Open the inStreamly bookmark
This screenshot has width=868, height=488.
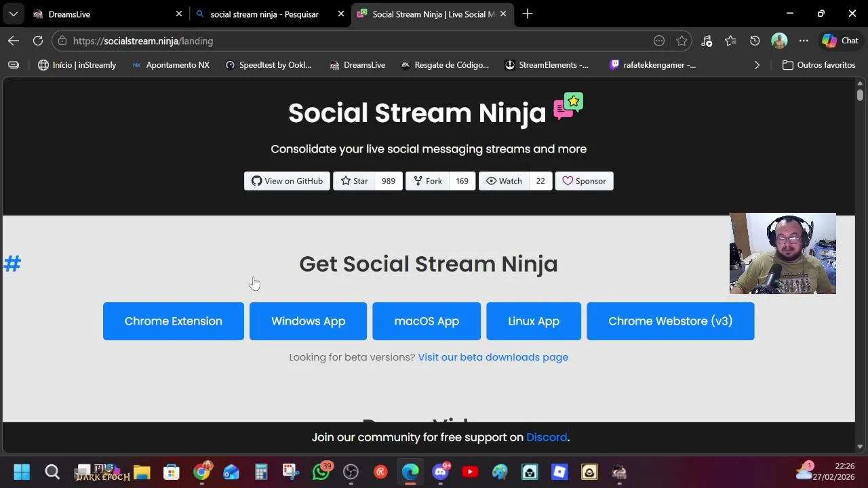(x=77, y=65)
